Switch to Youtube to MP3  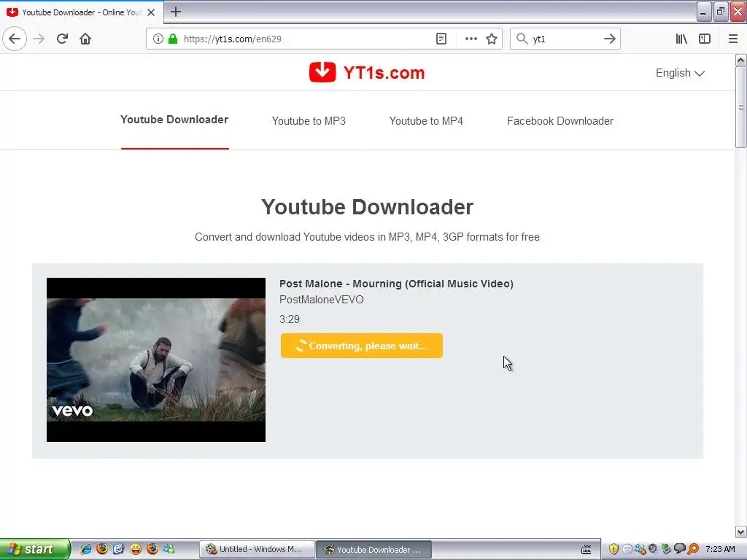[x=309, y=121]
